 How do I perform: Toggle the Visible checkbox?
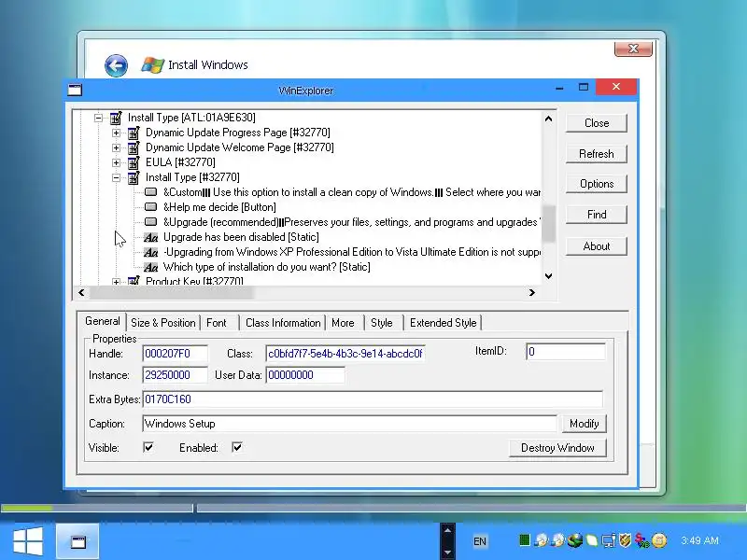click(x=148, y=447)
